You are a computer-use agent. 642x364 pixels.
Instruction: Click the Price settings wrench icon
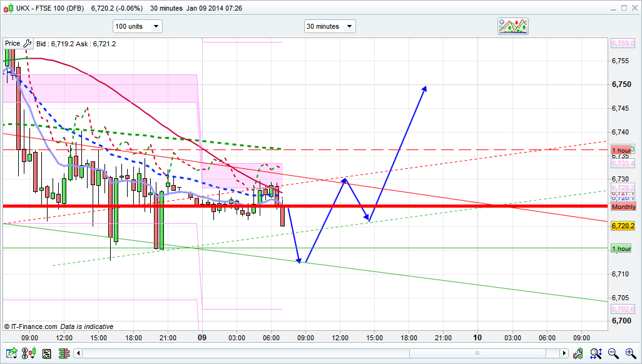pos(27,44)
